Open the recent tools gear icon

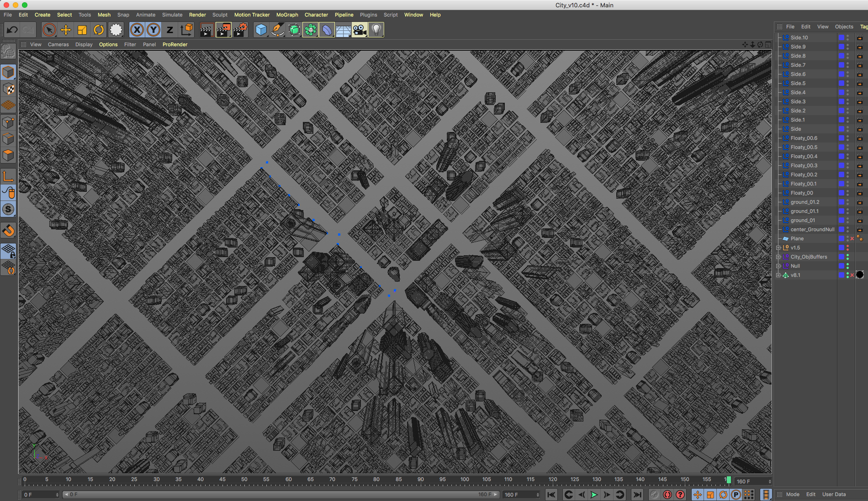pyautogui.click(x=116, y=30)
